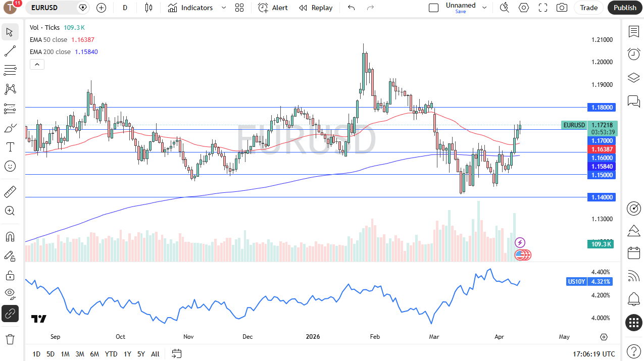The image size is (644, 361).
Task: Open the Economic Calendar sidebar icon
Action: pyautogui.click(x=633, y=252)
